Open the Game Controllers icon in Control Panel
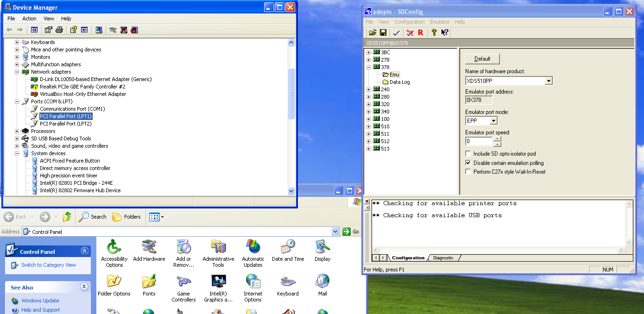 (x=183, y=288)
